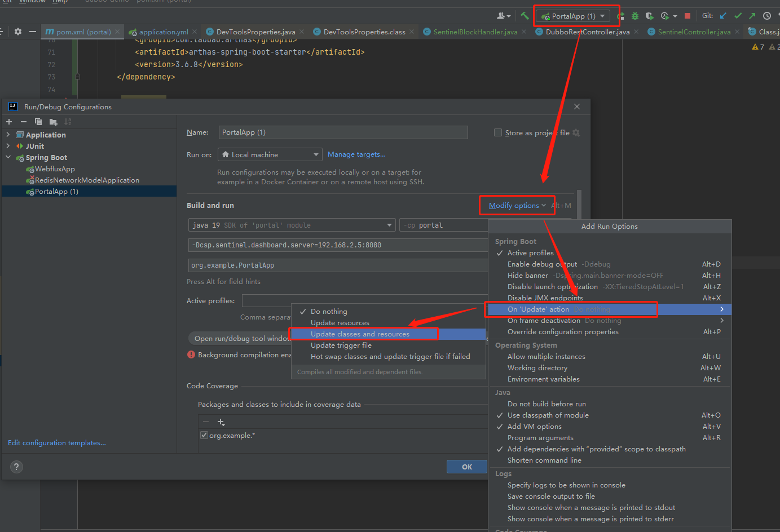780x532 pixels.
Task: Enable Do not build before run
Action: pos(610,404)
